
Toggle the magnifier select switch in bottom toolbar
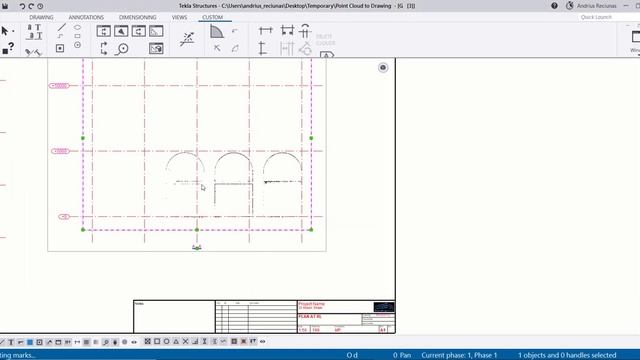coord(106,342)
